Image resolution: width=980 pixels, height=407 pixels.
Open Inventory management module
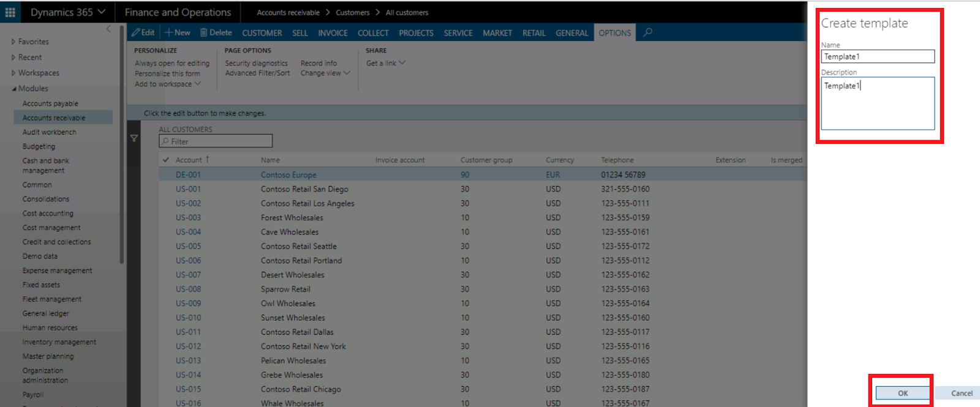pyautogui.click(x=59, y=342)
